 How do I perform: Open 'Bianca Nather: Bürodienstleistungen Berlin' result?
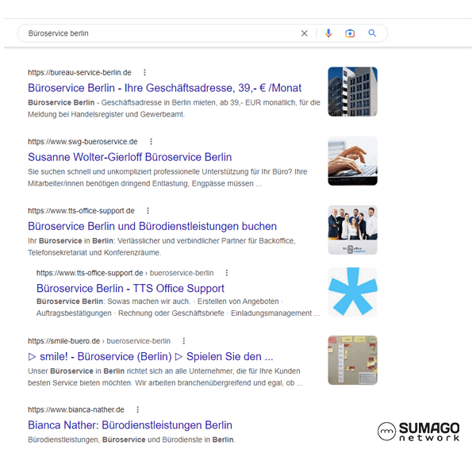click(x=130, y=425)
